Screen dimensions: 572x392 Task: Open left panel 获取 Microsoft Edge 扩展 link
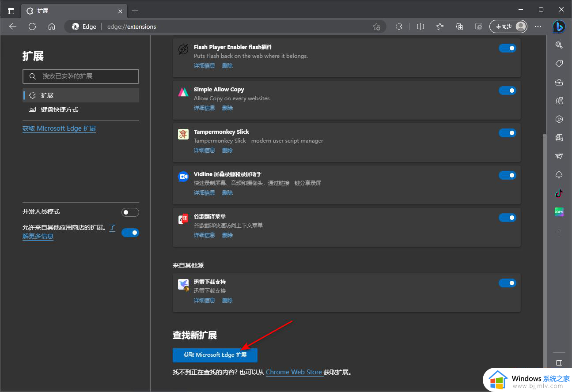pyautogui.click(x=59, y=128)
